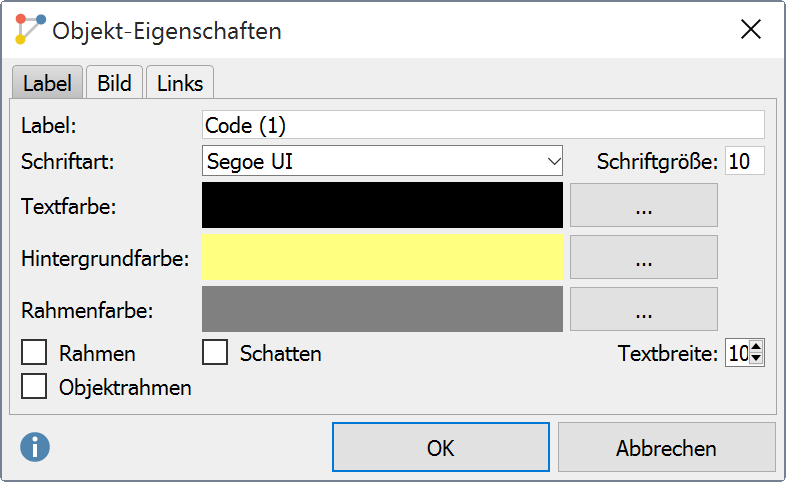
Task: Click the black Textfarbe swatch
Action: [x=382, y=205]
